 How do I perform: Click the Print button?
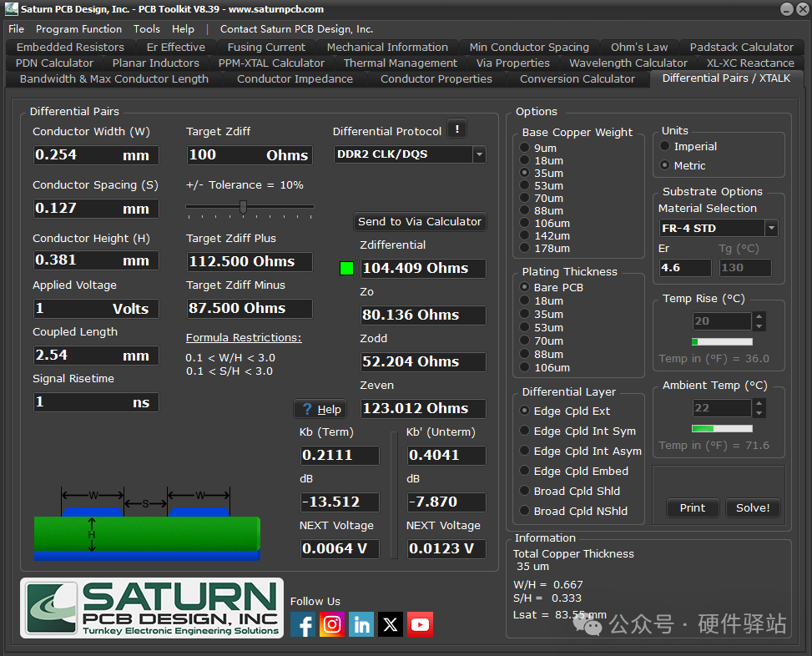tap(693, 508)
